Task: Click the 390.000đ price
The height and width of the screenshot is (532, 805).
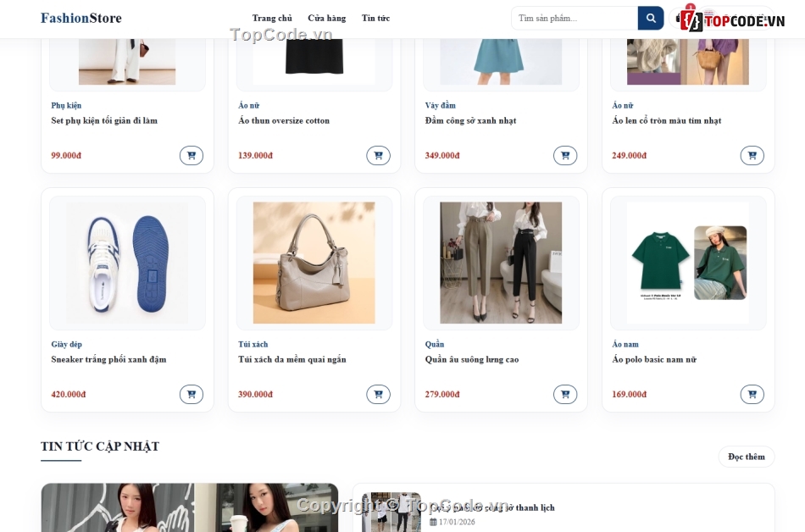Action: pyautogui.click(x=255, y=395)
